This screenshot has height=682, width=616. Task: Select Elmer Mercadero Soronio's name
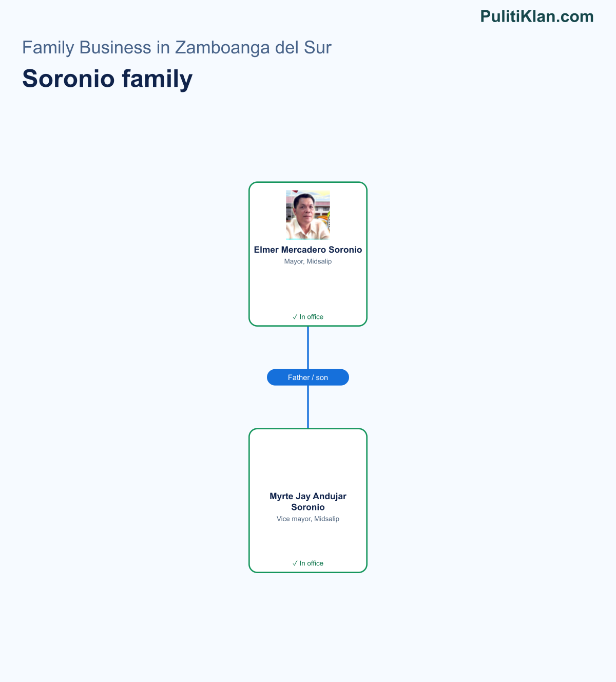pyautogui.click(x=308, y=250)
